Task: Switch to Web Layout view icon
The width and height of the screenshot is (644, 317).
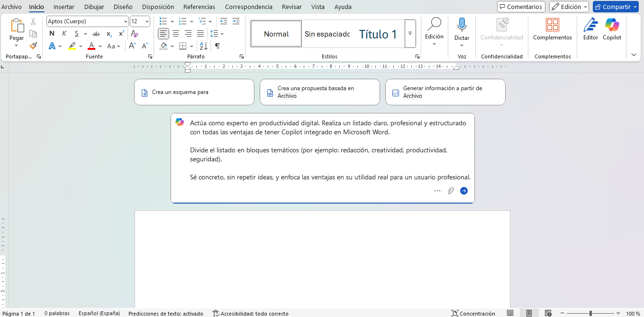Action: [x=548, y=313]
